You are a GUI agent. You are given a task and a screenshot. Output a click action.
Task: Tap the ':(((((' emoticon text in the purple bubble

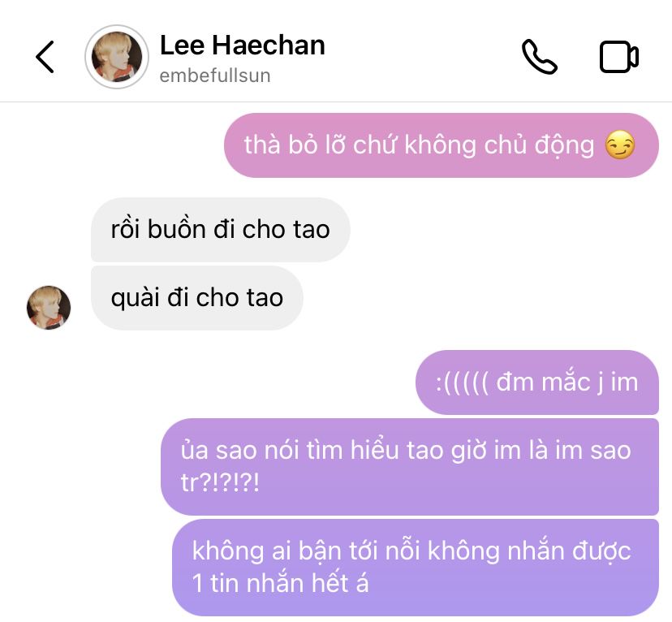click(462, 382)
